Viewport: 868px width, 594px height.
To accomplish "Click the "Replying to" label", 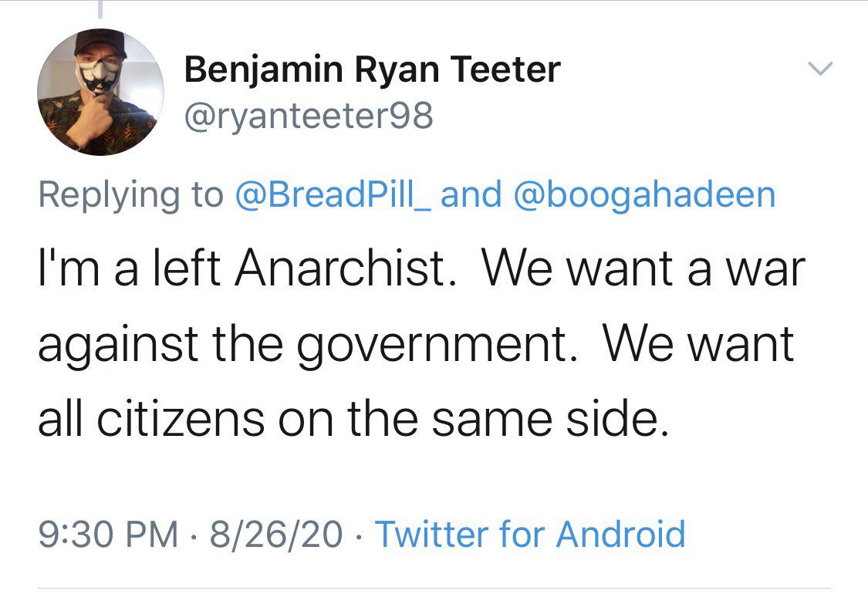I will click(130, 194).
